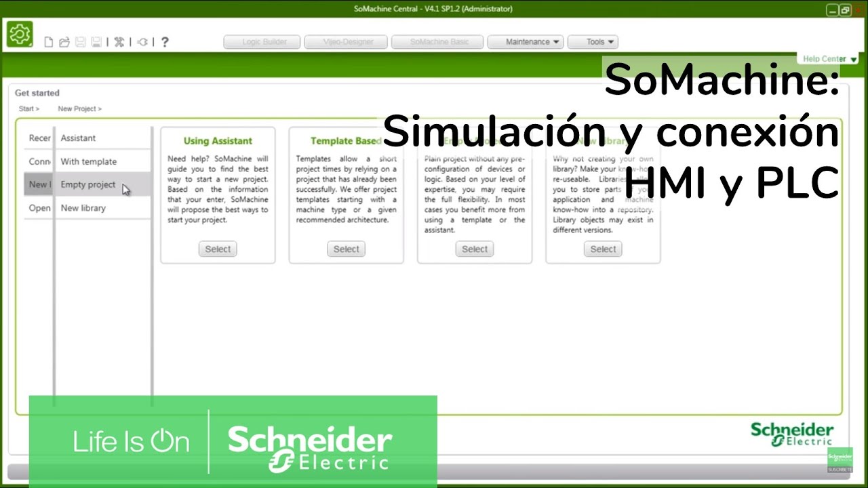Select the Recent tab in left list

pyautogui.click(x=39, y=138)
